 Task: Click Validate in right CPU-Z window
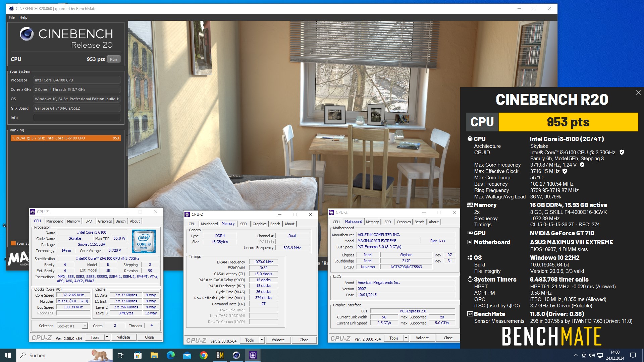pyautogui.click(x=422, y=338)
